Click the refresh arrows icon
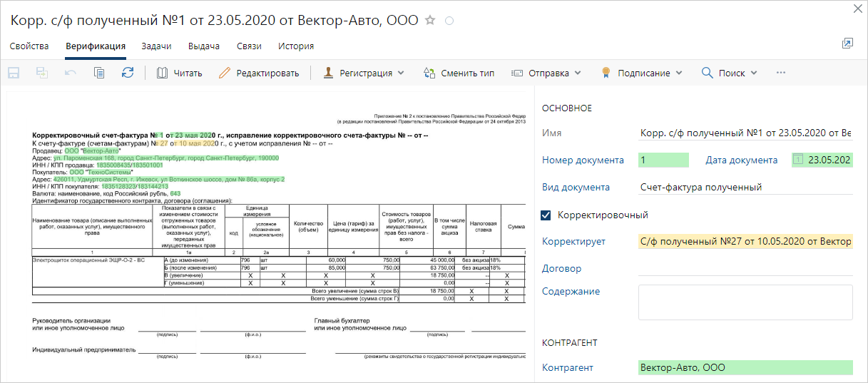Image resolution: width=868 pixels, height=383 pixels. 128,73
